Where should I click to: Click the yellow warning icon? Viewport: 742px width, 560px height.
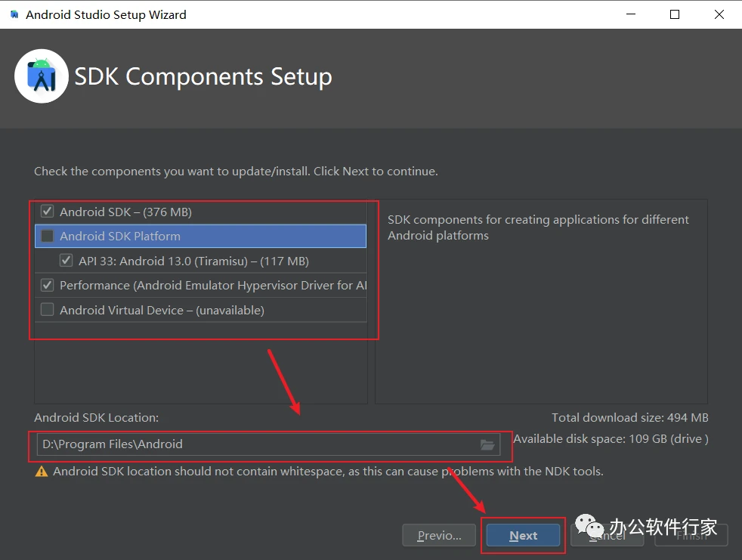click(41, 472)
